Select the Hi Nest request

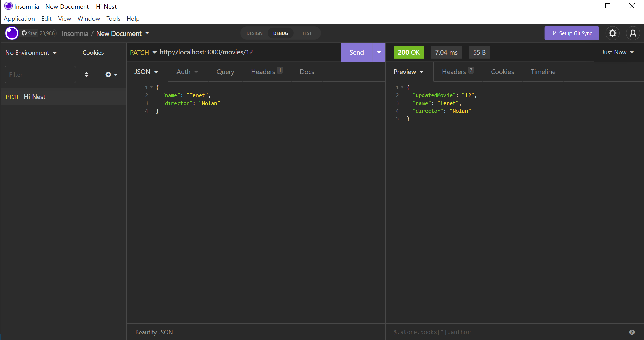(63, 97)
